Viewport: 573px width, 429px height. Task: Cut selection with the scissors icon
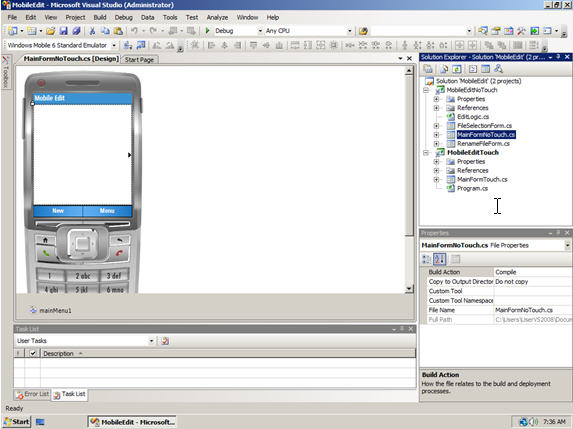click(92, 31)
